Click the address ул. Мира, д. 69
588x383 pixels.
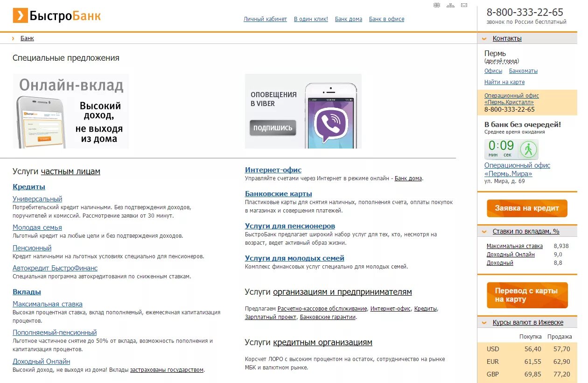(504, 181)
